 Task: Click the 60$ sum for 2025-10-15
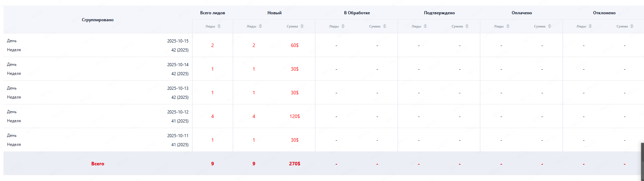click(294, 45)
